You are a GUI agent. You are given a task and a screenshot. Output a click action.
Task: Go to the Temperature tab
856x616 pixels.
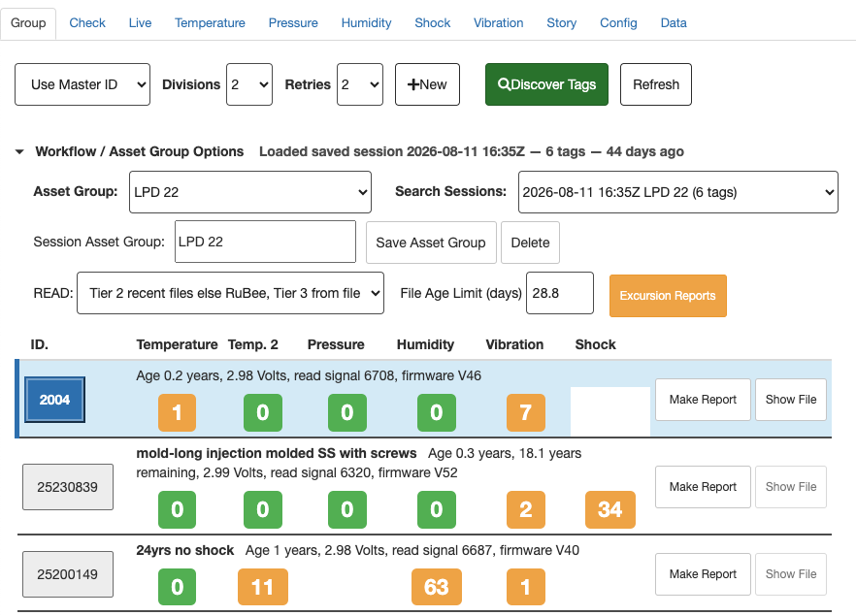click(x=210, y=23)
